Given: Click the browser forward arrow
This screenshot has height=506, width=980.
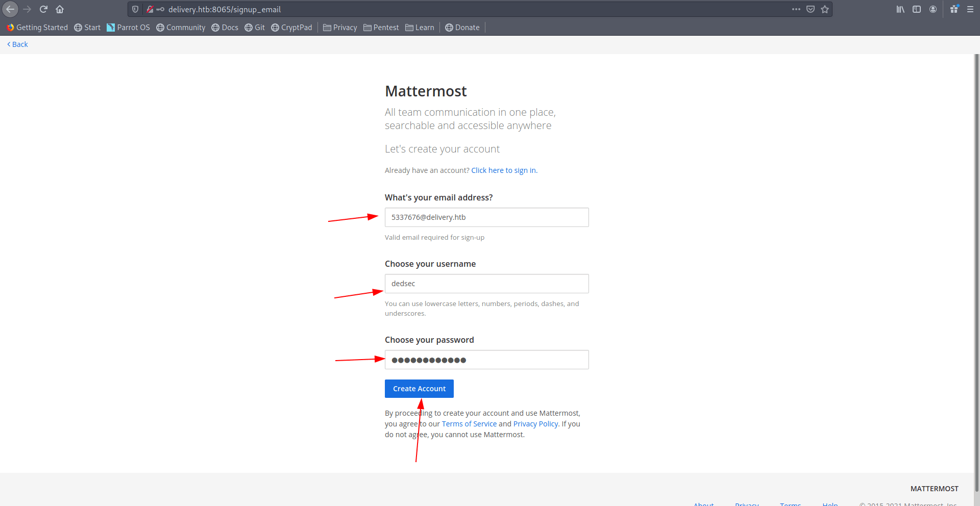Looking at the screenshot, I should tap(27, 9).
